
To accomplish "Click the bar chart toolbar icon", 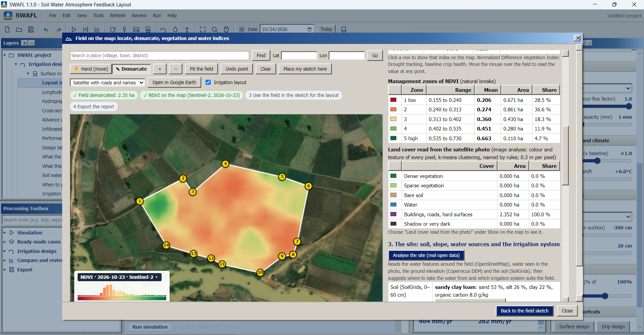I will pyautogui.click(x=97, y=29).
